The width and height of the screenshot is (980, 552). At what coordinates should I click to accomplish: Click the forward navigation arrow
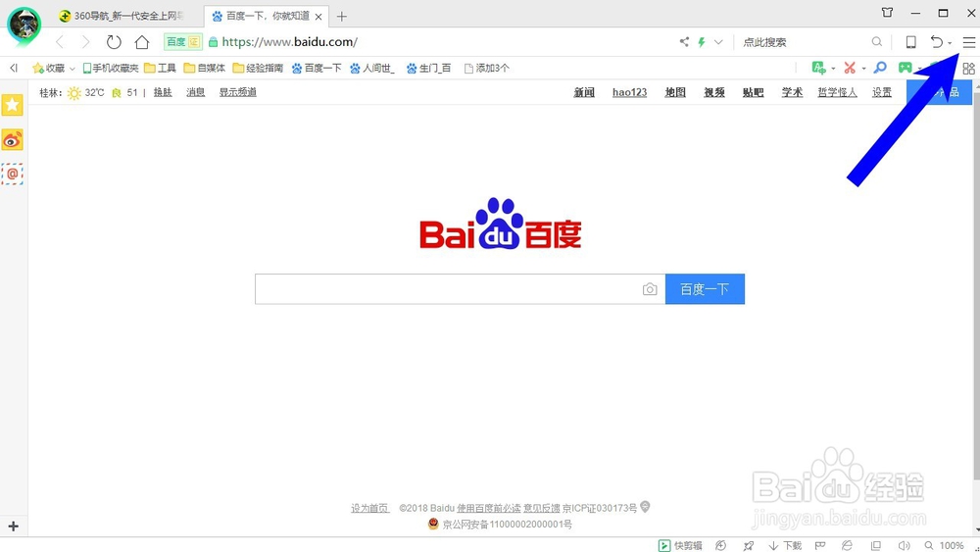click(85, 42)
